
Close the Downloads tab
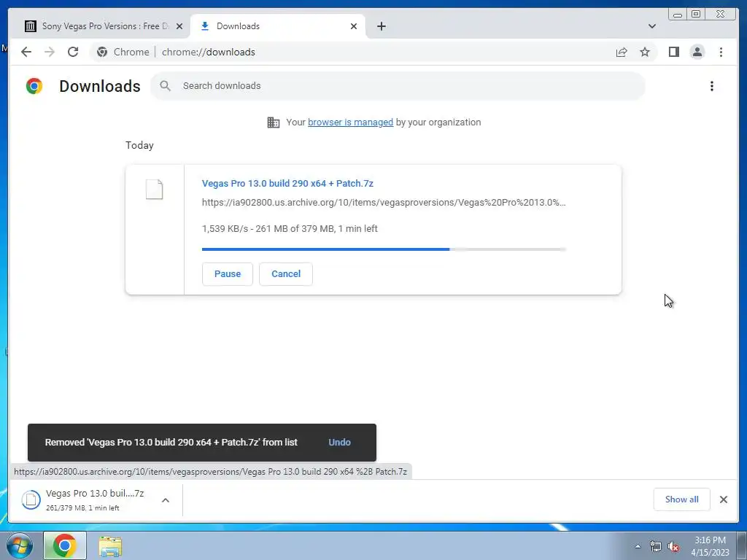(354, 26)
